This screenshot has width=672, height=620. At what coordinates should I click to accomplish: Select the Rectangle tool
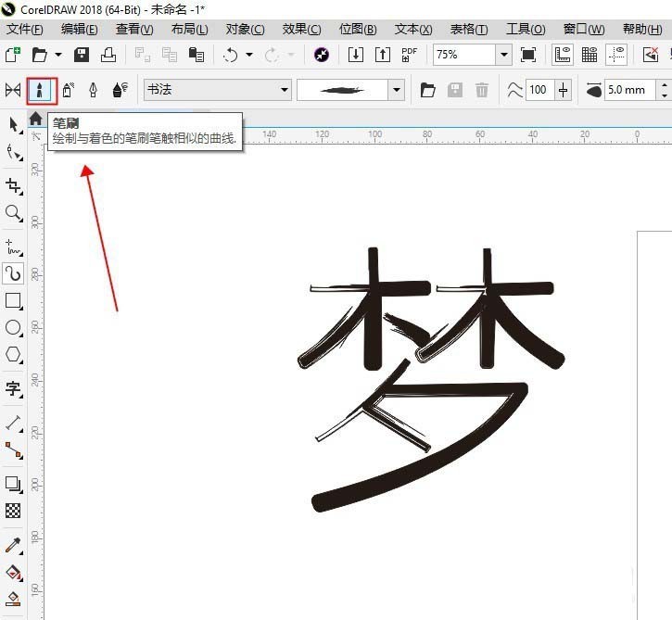[13, 300]
